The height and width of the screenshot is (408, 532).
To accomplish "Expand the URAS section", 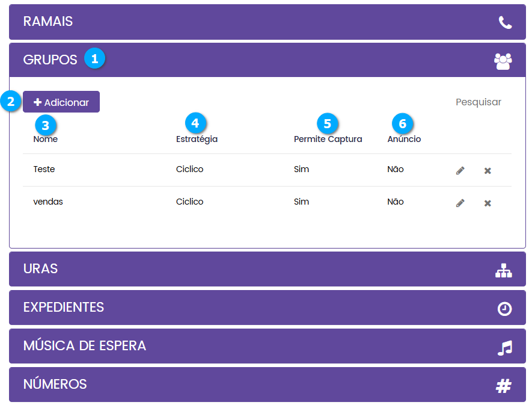I will coord(40,269).
